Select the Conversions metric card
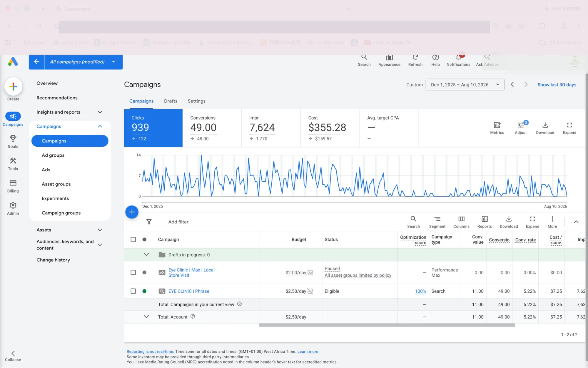This screenshot has height=368, width=588. click(212, 128)
